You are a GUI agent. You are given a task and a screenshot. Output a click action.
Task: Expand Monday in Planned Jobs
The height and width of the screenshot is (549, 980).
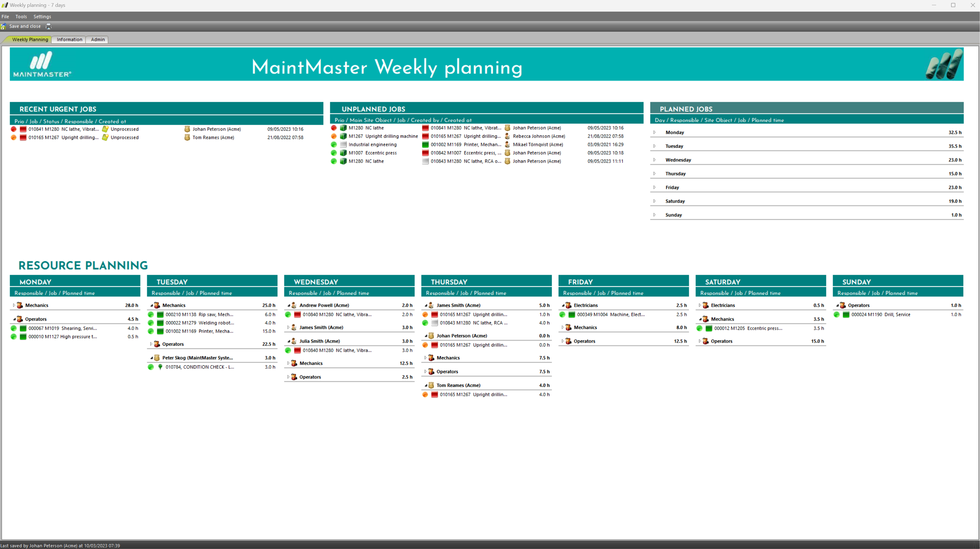[654, 132]
